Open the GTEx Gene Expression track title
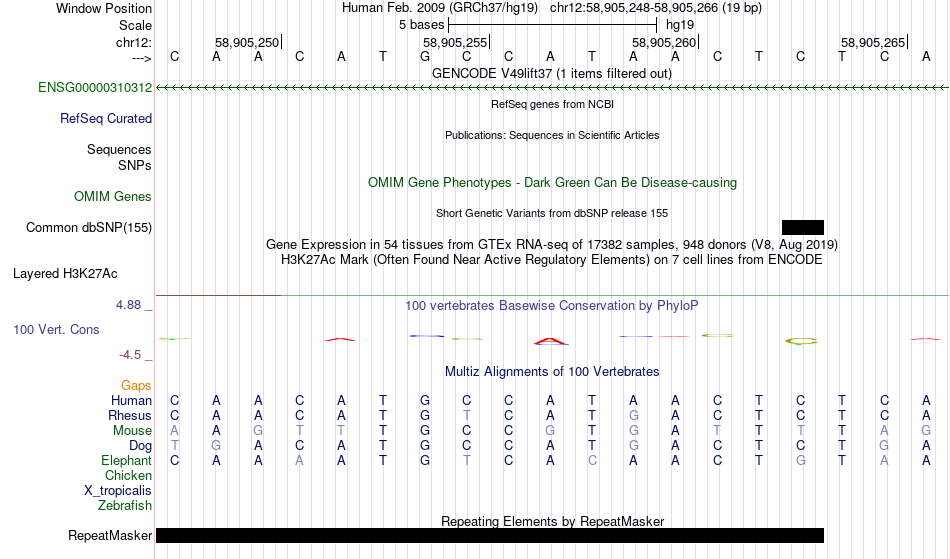The width and height of the screenshot is (950, 559). (x=552, y=245)
